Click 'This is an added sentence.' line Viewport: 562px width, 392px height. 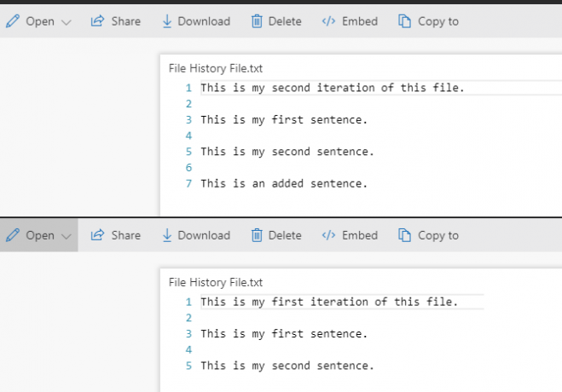[x=284, y=184]
